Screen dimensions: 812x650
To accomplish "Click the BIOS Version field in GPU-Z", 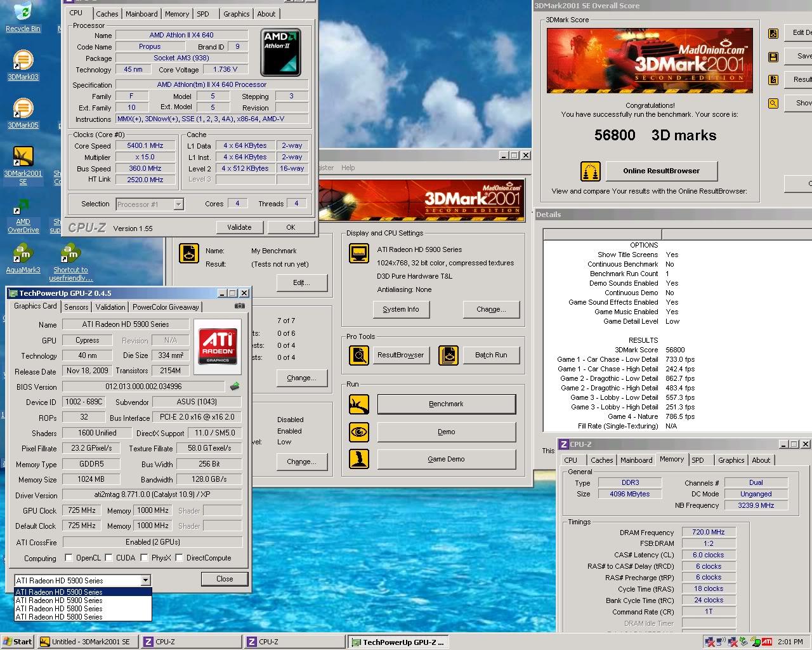I will pyautogui.click(x=143, y=387).
